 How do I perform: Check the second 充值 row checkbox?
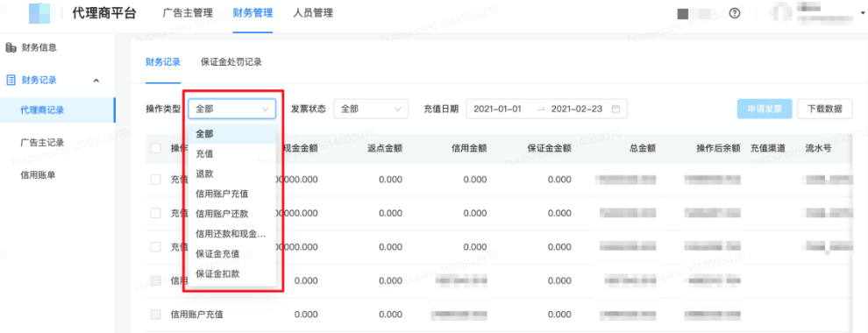tap(155, 213)
